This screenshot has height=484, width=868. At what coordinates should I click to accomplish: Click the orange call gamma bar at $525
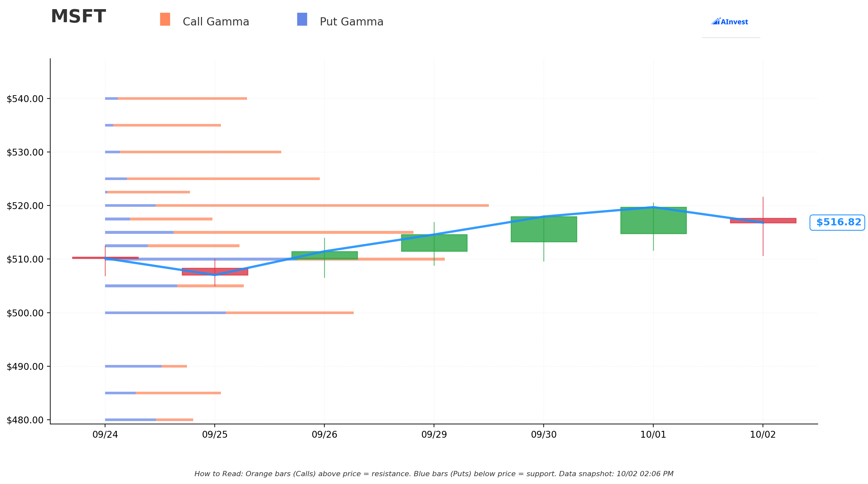coord(224,179)
